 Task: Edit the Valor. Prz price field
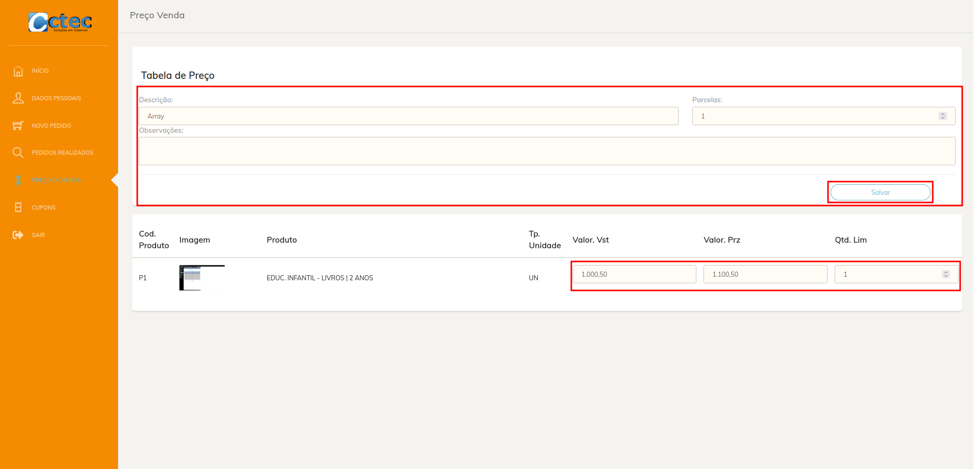765,274
